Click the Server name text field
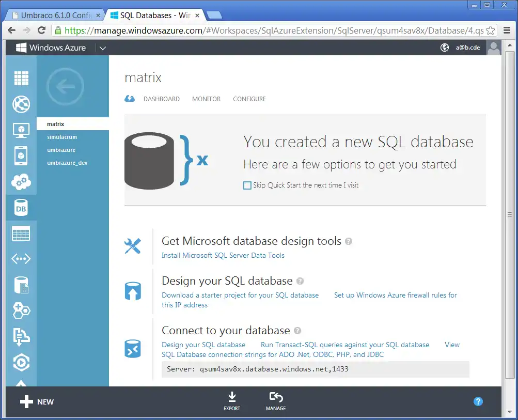This screenshot has height=420, width=518. (x=316, y=369)
